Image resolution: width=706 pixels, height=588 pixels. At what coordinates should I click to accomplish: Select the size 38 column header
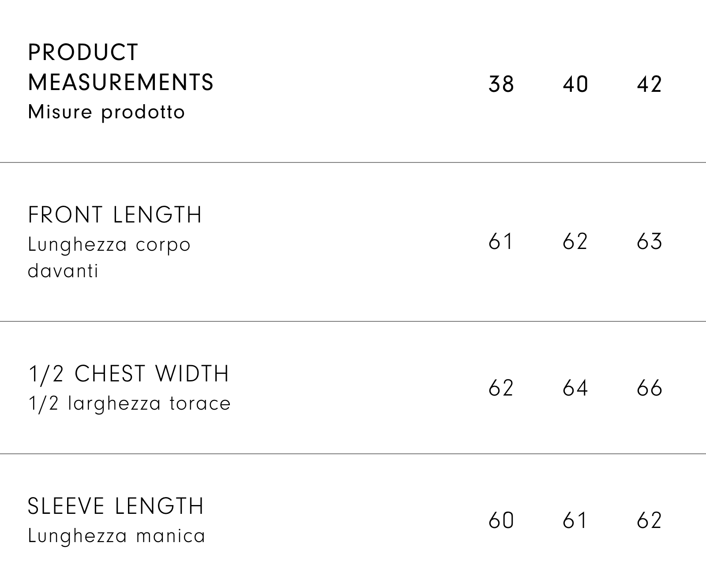coord(501,84)
